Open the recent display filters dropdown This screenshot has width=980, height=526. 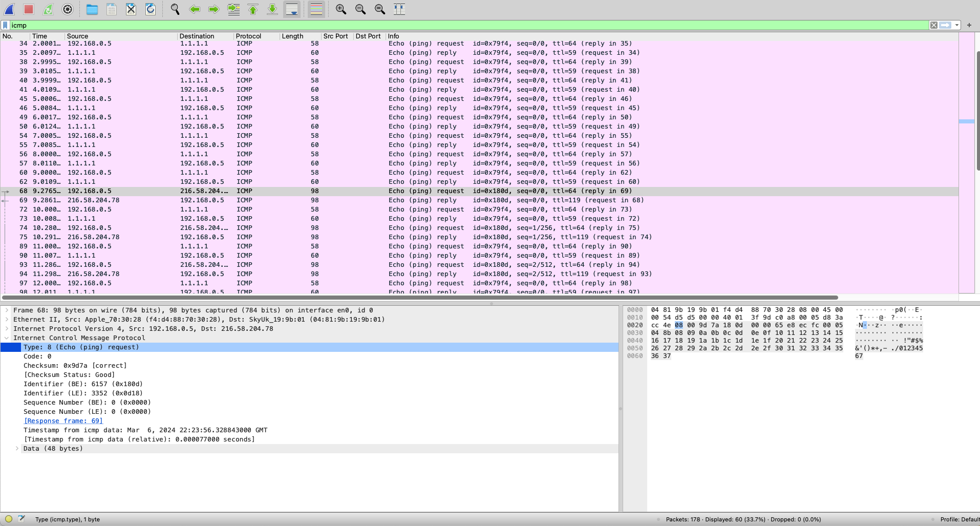(x=956, y=25)
